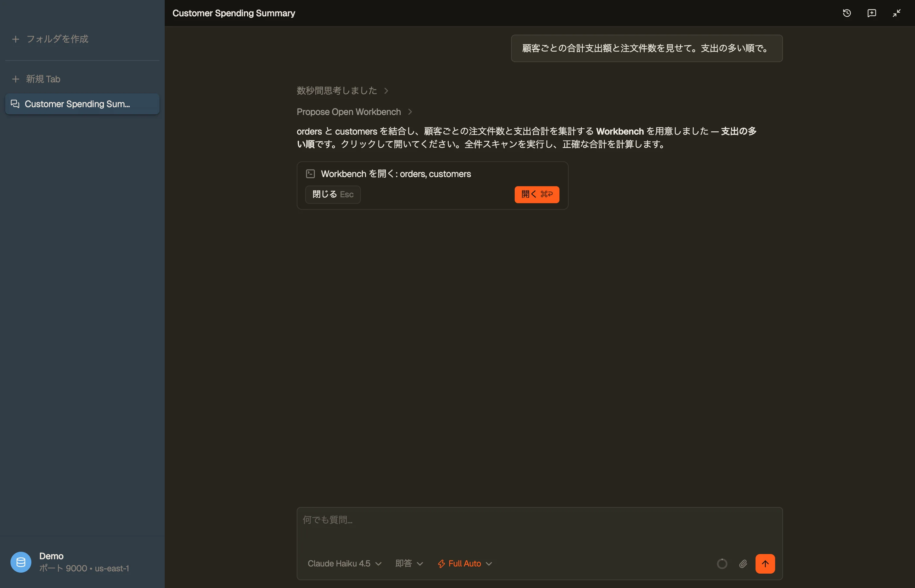
Task: Click the assistant reply paragraph about orders と customers
Action: [527, 138]
